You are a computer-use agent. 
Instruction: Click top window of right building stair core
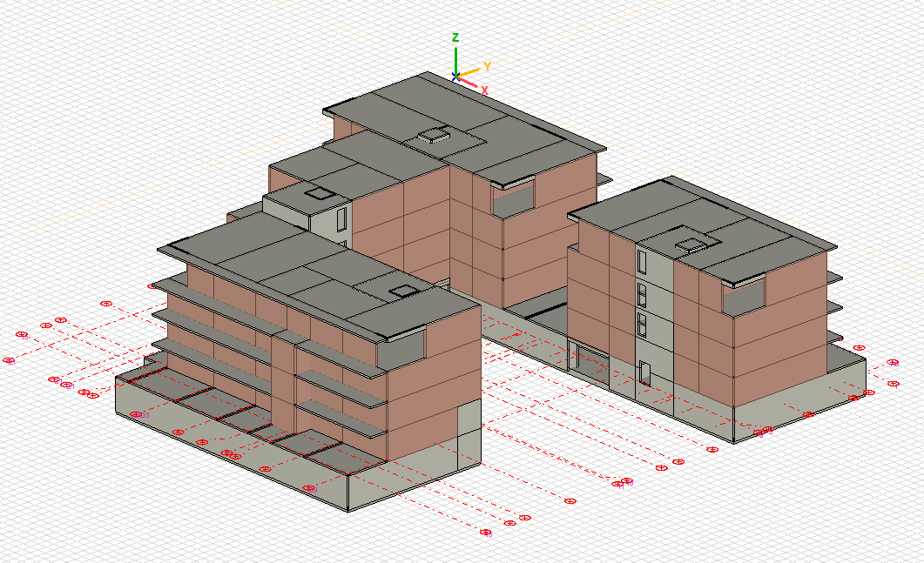642,262
